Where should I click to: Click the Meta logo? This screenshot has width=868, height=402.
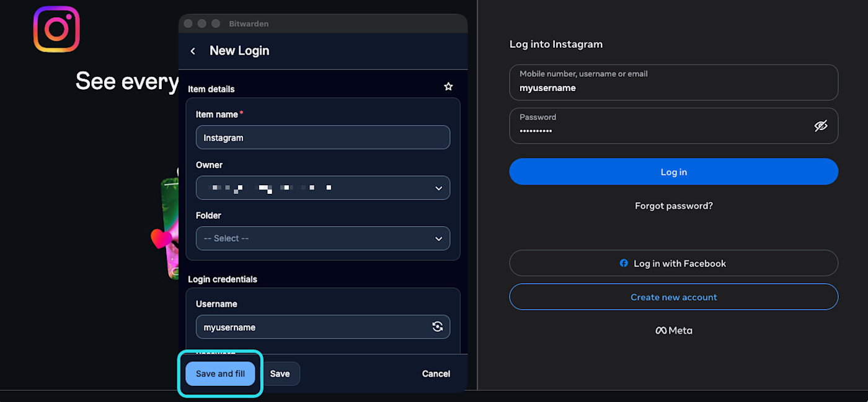click(674, 331)
